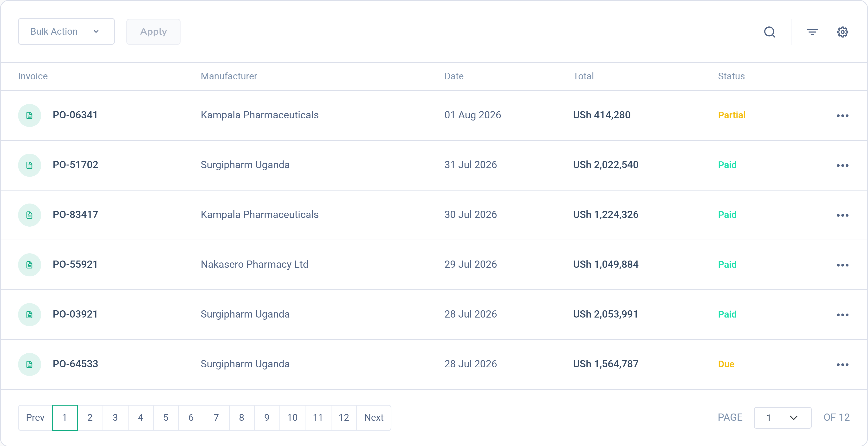Select page 1 in pagination
This screenshot has width=868, height=446.
65,418
